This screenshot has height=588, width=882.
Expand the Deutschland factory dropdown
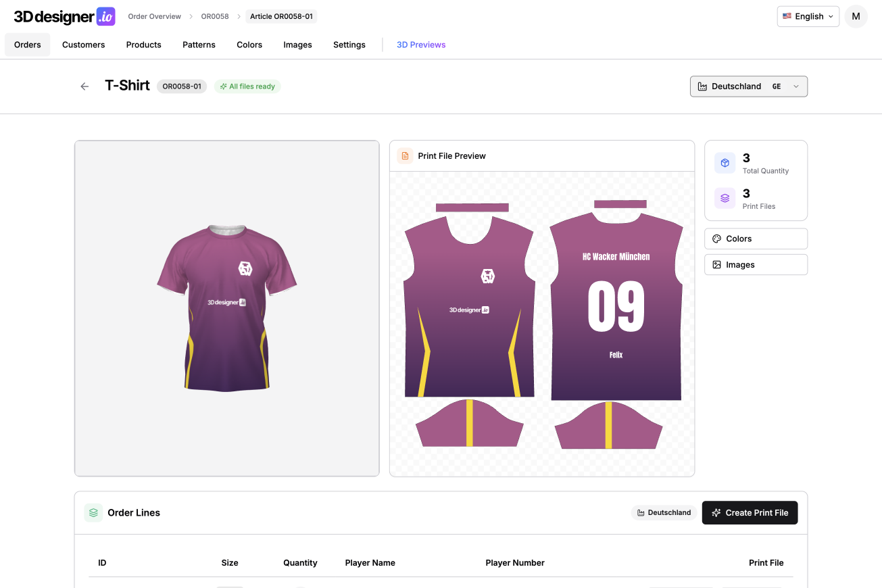tap(748, 87)
